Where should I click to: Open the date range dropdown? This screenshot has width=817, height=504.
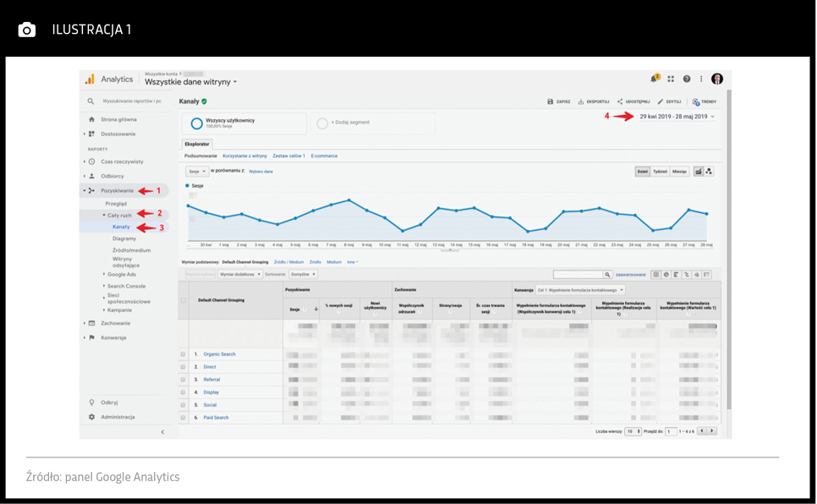(x=677, y=117)
